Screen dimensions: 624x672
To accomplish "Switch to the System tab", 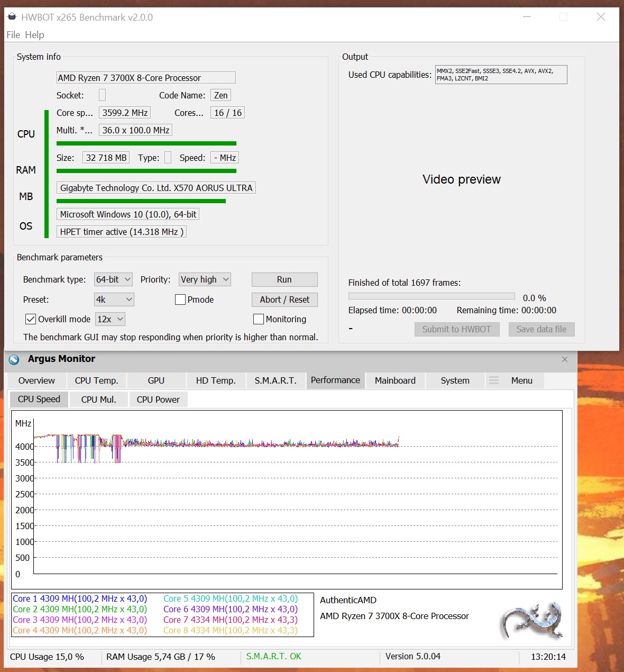I will [x=455, y=380].
